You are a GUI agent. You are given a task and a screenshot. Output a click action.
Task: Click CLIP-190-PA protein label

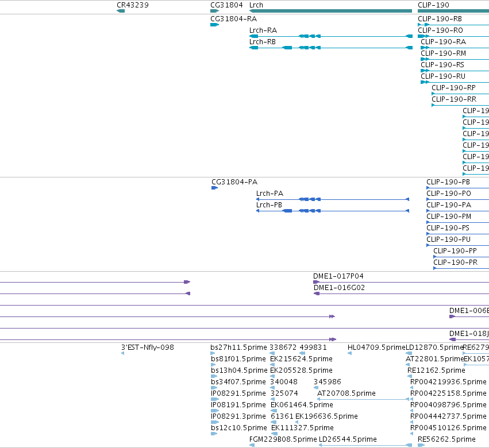[449, 205]
